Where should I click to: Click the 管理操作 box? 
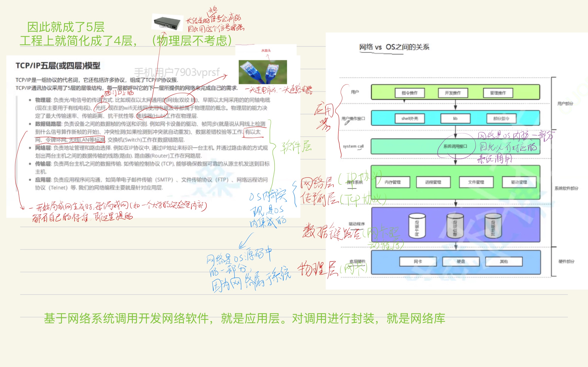point(498,93)
